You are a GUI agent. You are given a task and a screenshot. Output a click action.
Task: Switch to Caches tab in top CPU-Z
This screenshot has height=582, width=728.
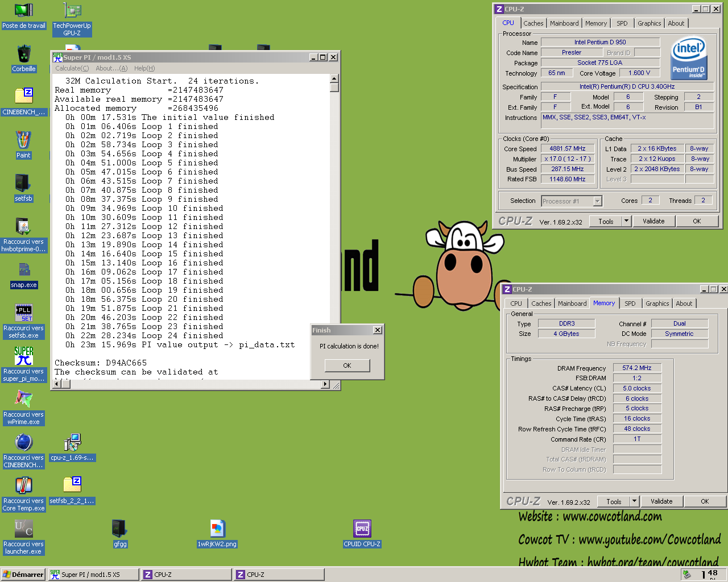[x=533, y=23]
